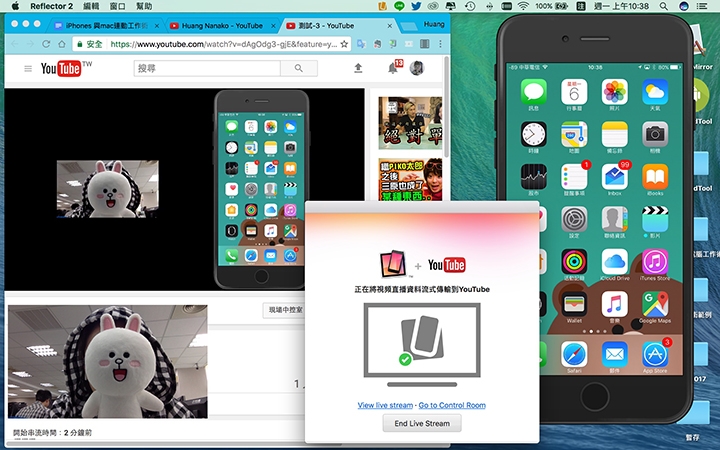720x450 pixels.
Task: Open Stocks app on the mirrored iPhone
Action: point(534,177)
